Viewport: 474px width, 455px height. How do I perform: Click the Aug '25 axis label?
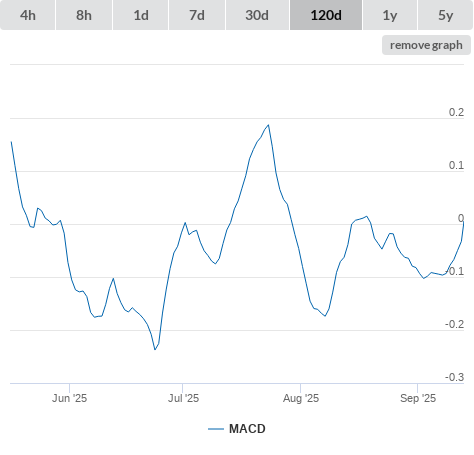click(301, 398)
